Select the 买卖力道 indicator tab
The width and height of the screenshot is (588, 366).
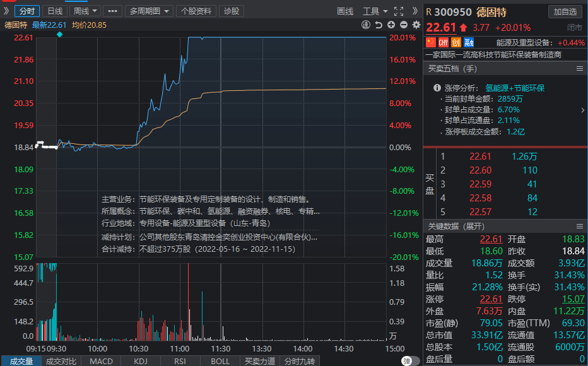[x=260, y=361]
